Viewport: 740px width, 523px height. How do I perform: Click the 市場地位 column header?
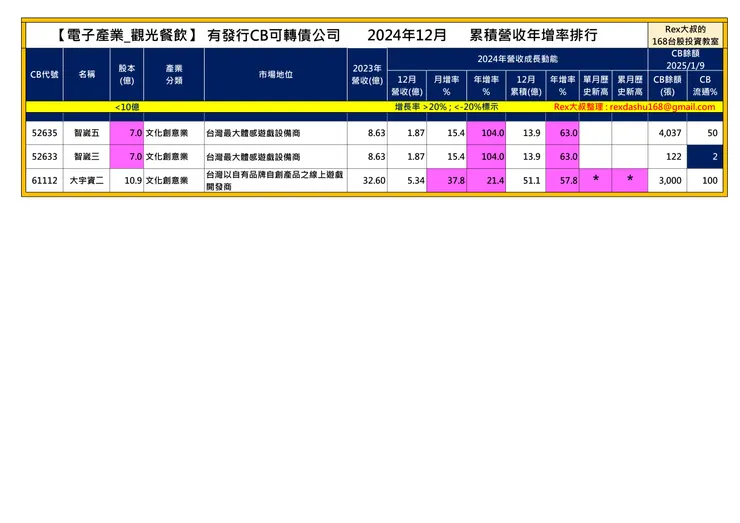click(276, 74)
